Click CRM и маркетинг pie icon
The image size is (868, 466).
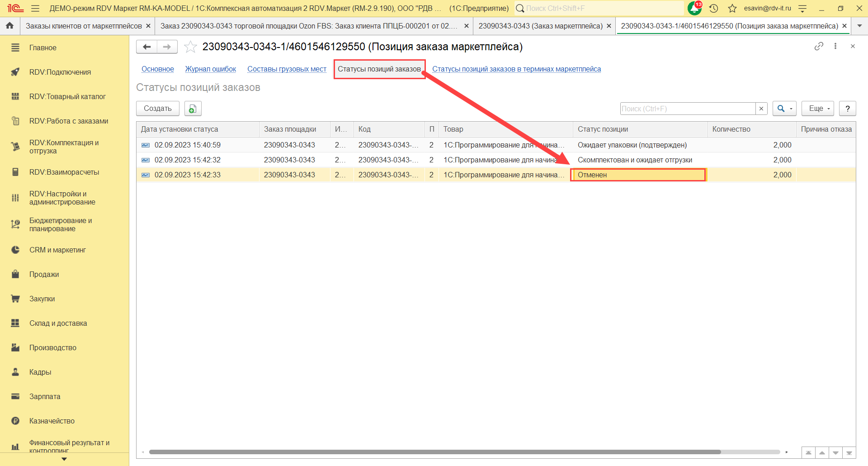(15, 250)
